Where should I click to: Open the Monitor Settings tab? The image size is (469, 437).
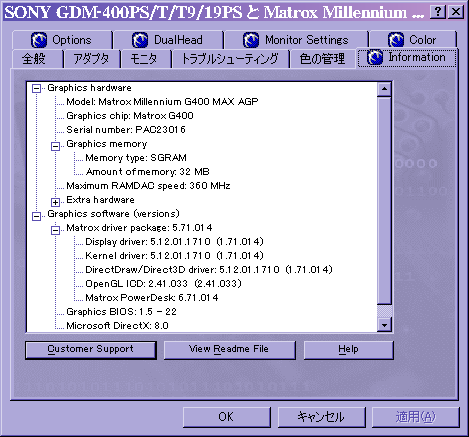point(296,40)
